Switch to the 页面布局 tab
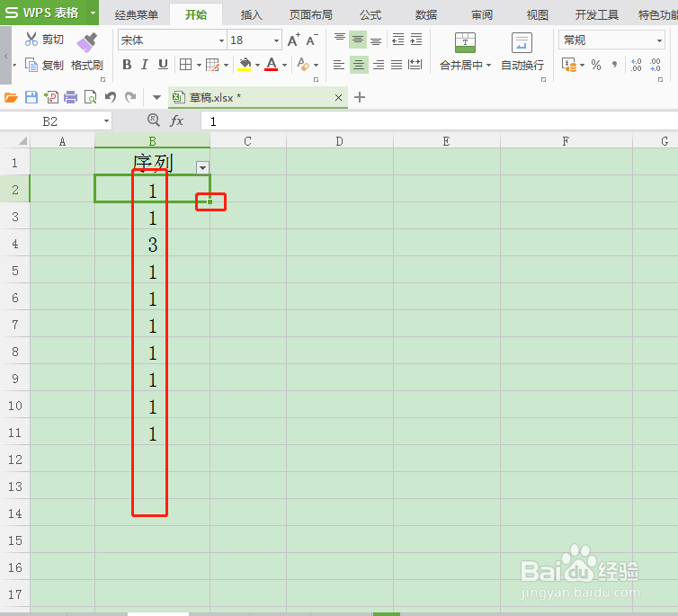The width and height of the screenshot is (678, 616). (x=311, y=14)
